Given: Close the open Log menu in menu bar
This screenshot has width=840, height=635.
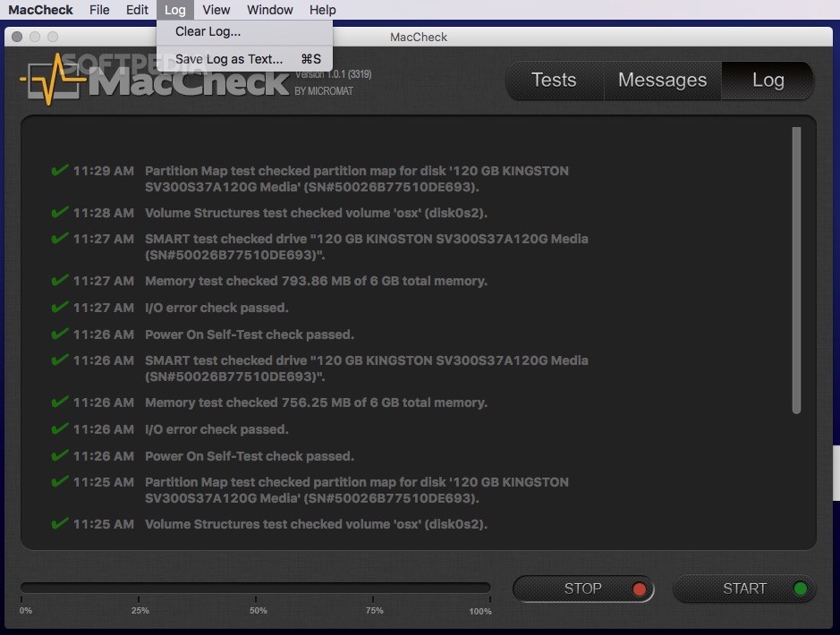Looking at the screenshot, I should (174, 10).
